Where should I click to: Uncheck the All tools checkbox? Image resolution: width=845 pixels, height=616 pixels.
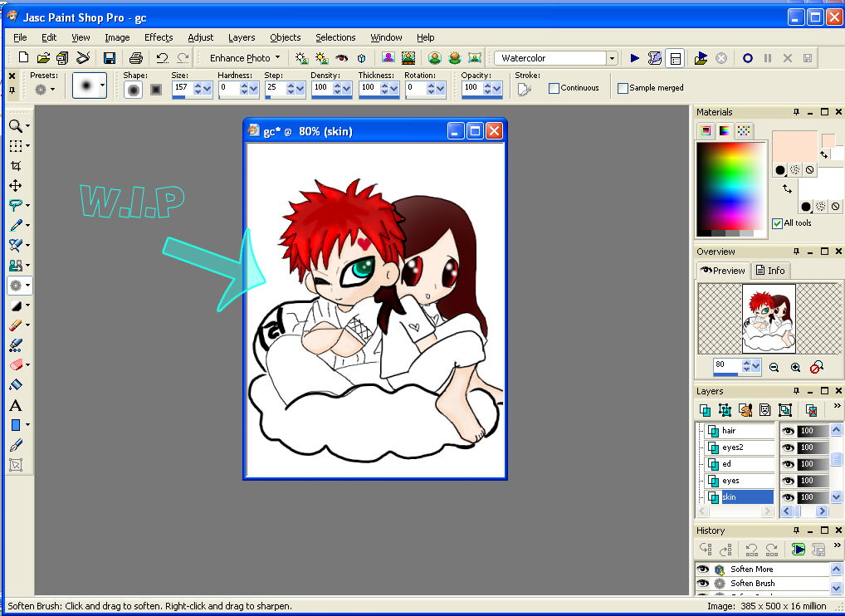pos(777,223)
